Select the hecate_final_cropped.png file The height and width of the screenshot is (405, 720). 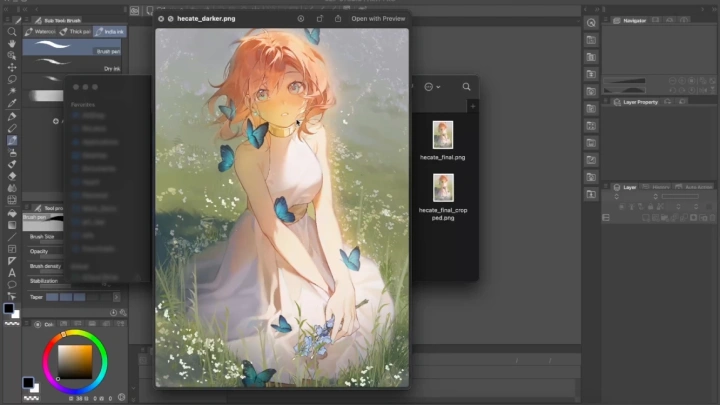click(x=443, y=188)
